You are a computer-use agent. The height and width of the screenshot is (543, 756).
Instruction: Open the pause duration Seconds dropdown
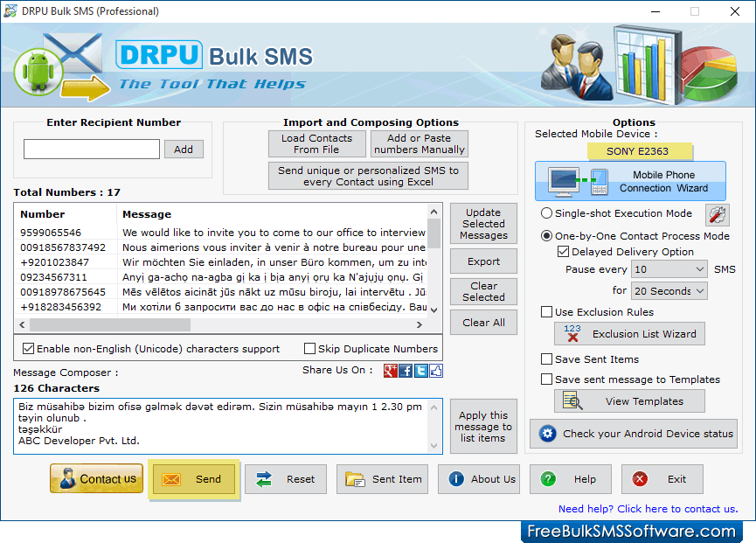[x=669, y=291]
